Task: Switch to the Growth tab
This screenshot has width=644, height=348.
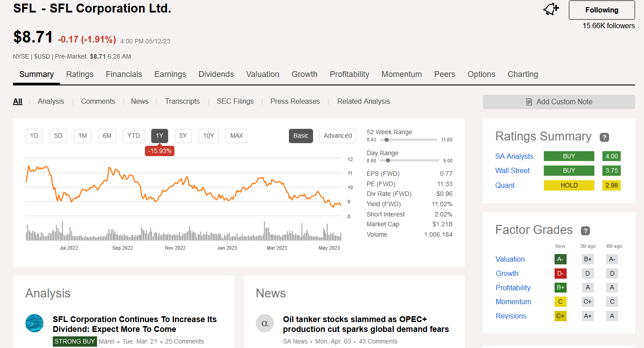Action: (305, 74)
